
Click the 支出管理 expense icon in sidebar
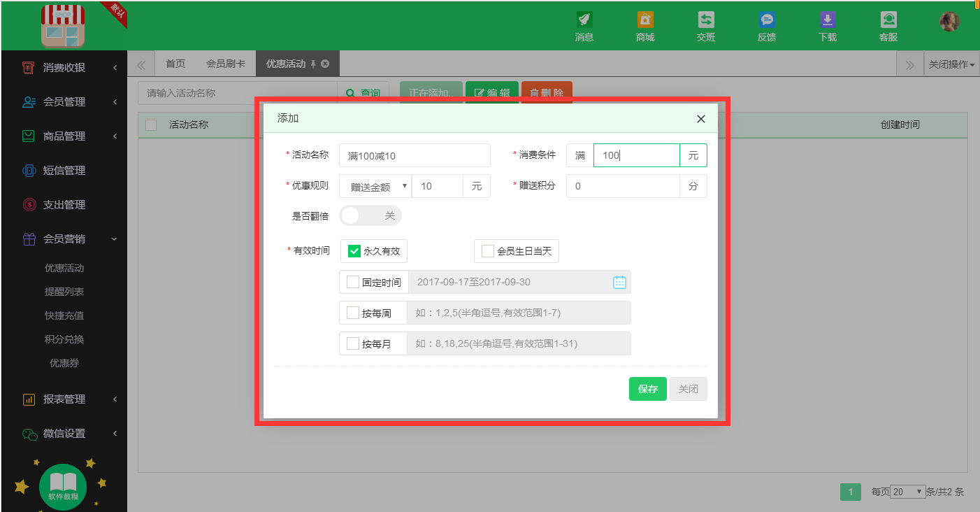click(29, 205)
